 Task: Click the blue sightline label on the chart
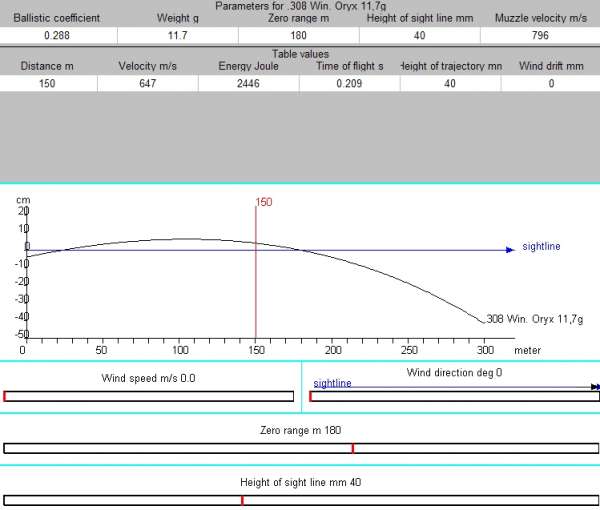coord(541,246)
